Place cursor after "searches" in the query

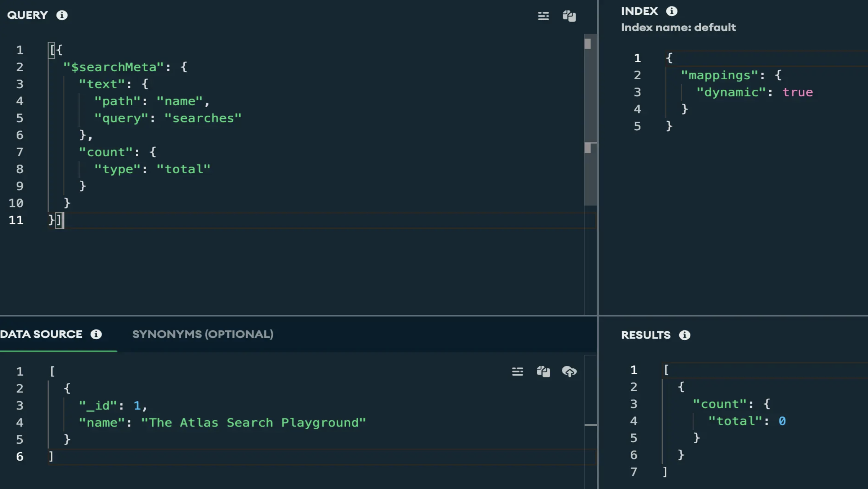point(242,118)
